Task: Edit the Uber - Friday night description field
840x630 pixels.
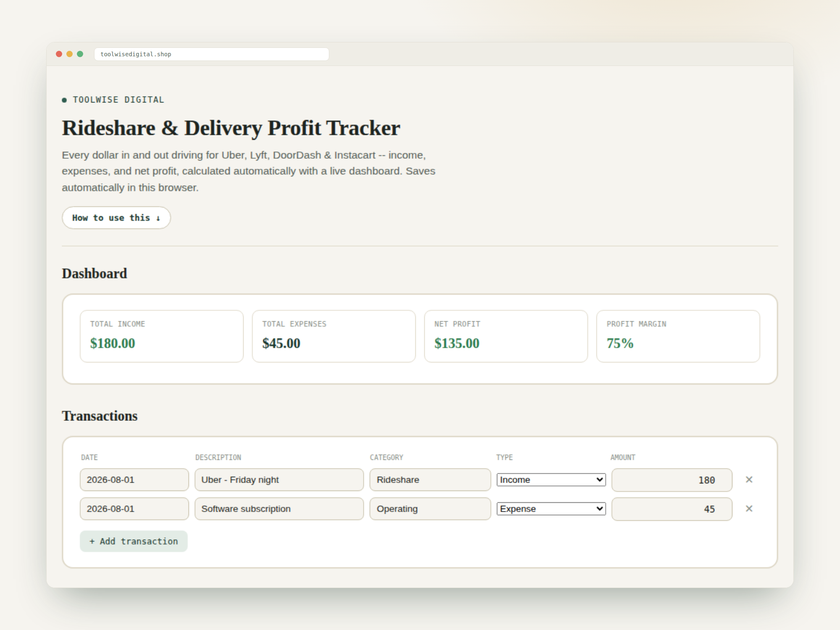Action: pyautogui.click(x=279, y=480)
